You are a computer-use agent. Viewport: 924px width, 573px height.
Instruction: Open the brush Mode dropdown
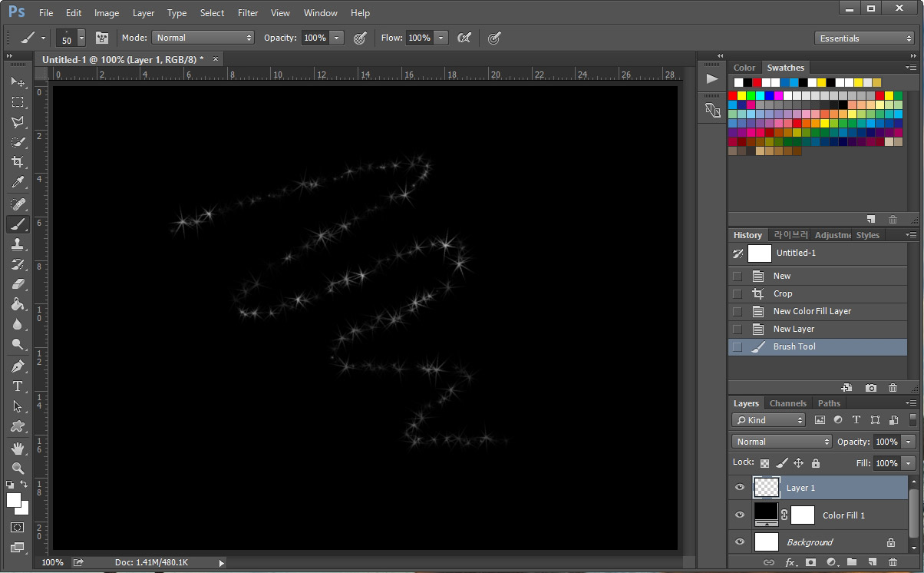tap(203, 38)
